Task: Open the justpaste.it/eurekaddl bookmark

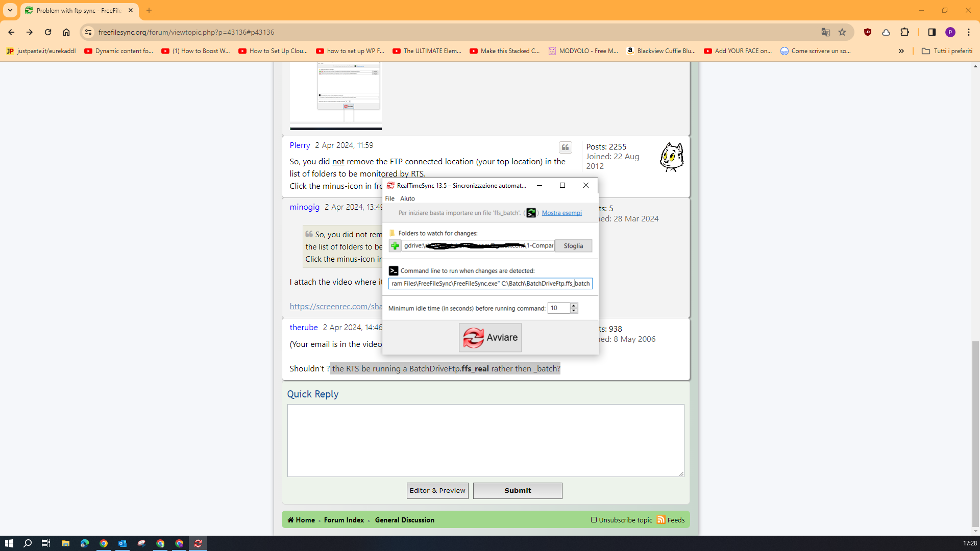Action: [41, 51]
